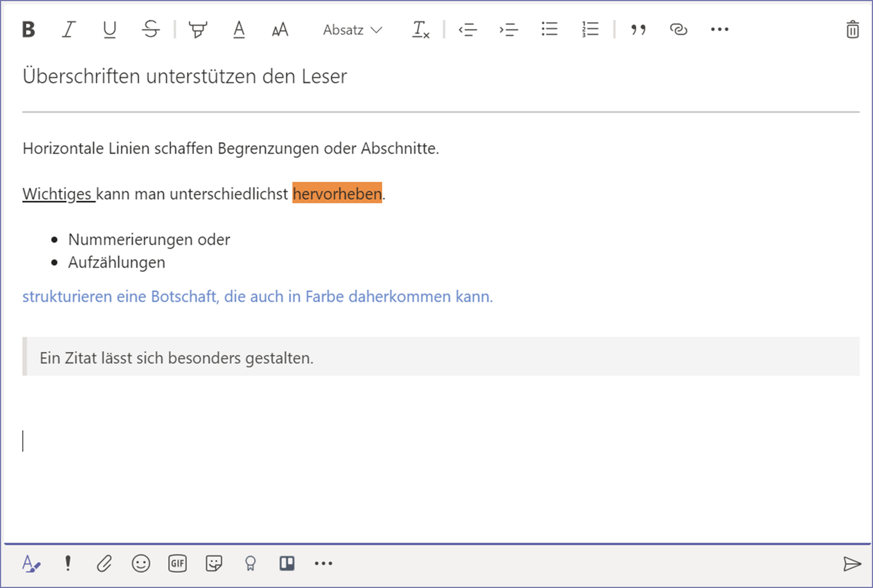Viewport: 873px width, 588px height.
Task: Toggle underline formatting
Action: [110, 30]
